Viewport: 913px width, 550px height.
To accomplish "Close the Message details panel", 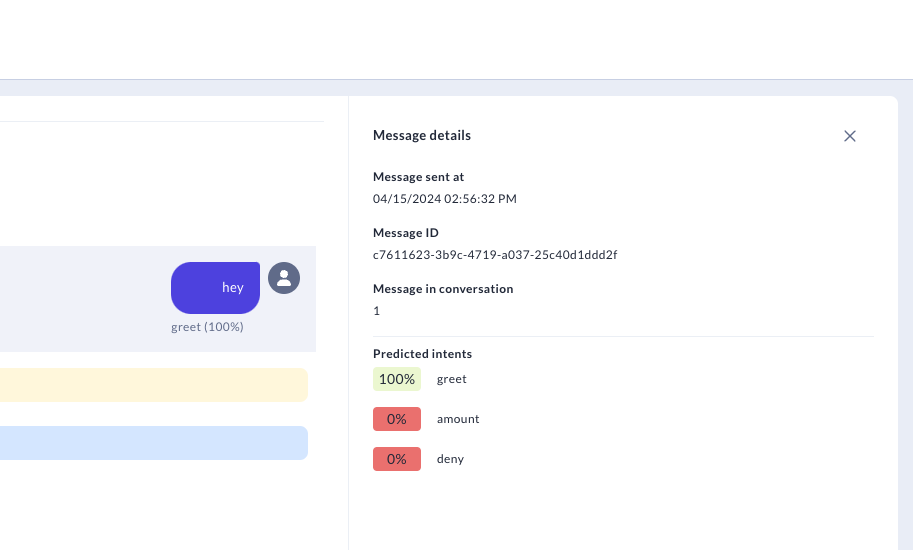I will (x=850, y=136).
